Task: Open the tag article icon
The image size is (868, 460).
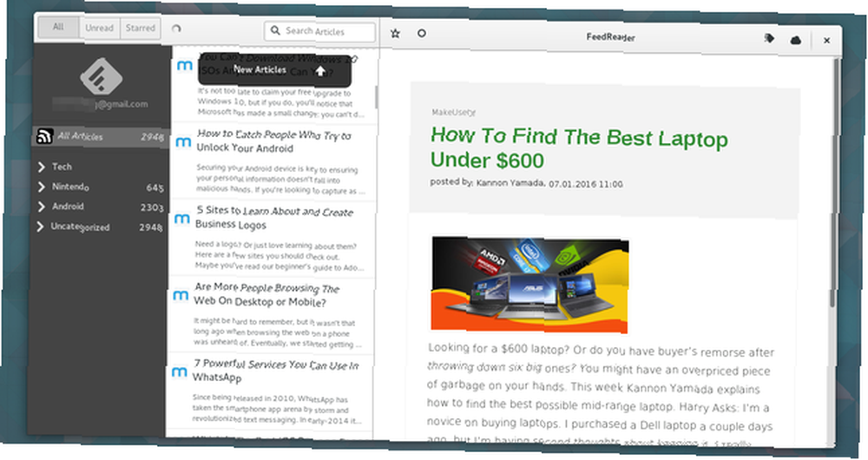Action: [769, 38]
